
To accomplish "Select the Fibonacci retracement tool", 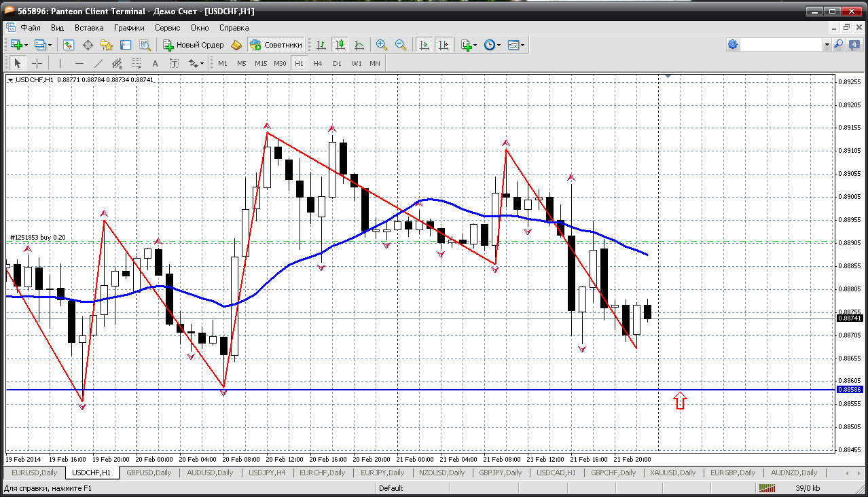I will 136,63.
